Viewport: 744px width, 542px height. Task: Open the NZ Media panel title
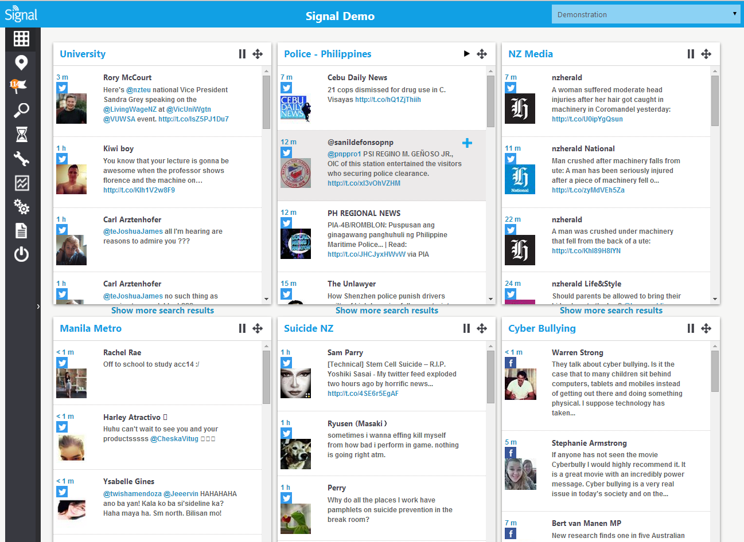coord(530,54)
